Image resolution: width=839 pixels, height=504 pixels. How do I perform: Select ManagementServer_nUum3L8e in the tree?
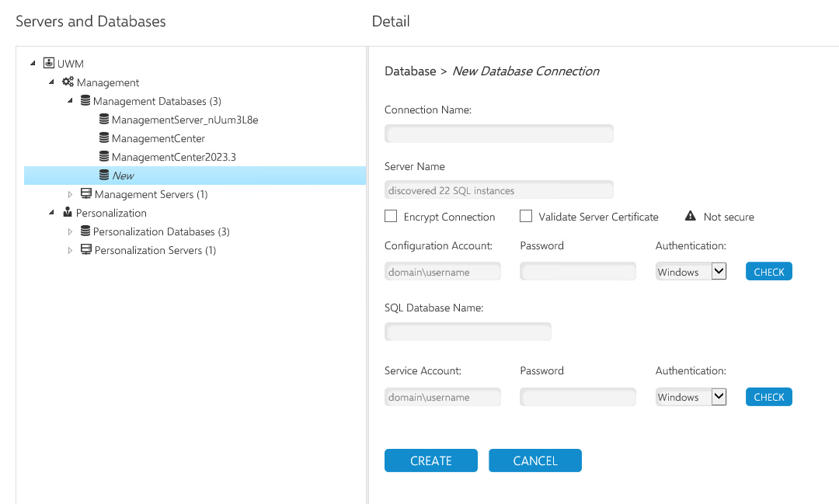point(184,120)
